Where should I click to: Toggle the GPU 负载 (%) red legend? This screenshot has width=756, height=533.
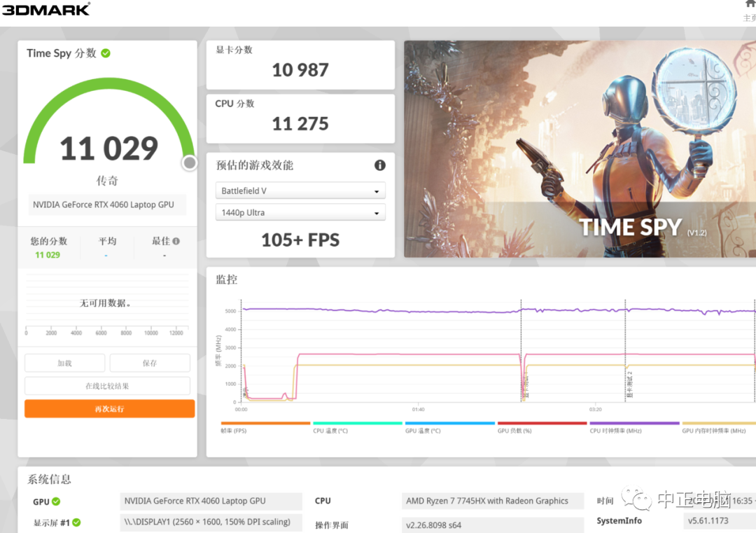click(x=542, y=427)
